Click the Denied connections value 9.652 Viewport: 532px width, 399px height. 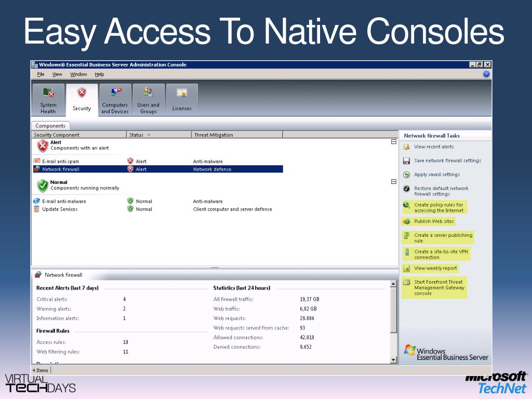(305, 347)
